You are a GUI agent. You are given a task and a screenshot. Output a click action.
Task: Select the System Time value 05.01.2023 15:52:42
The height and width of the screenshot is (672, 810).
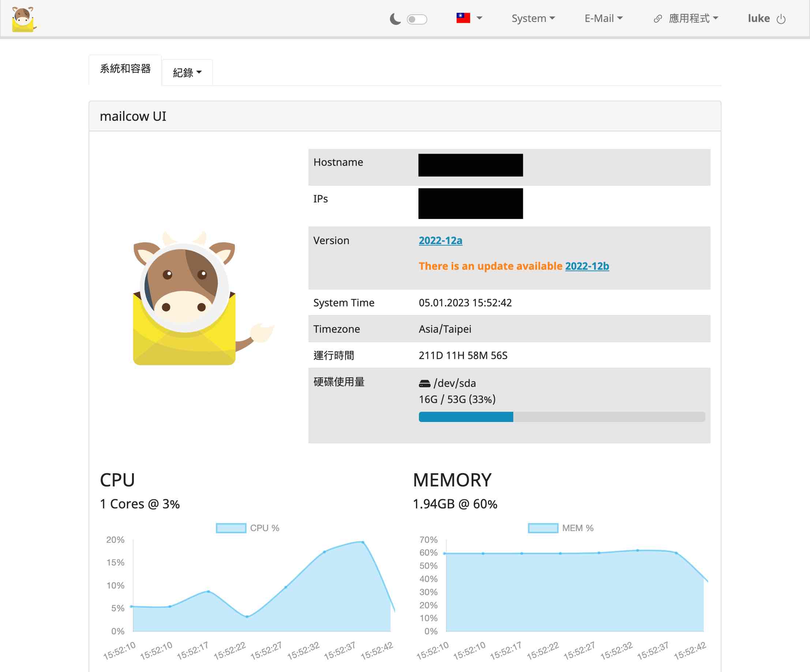(x=465, y=303)
